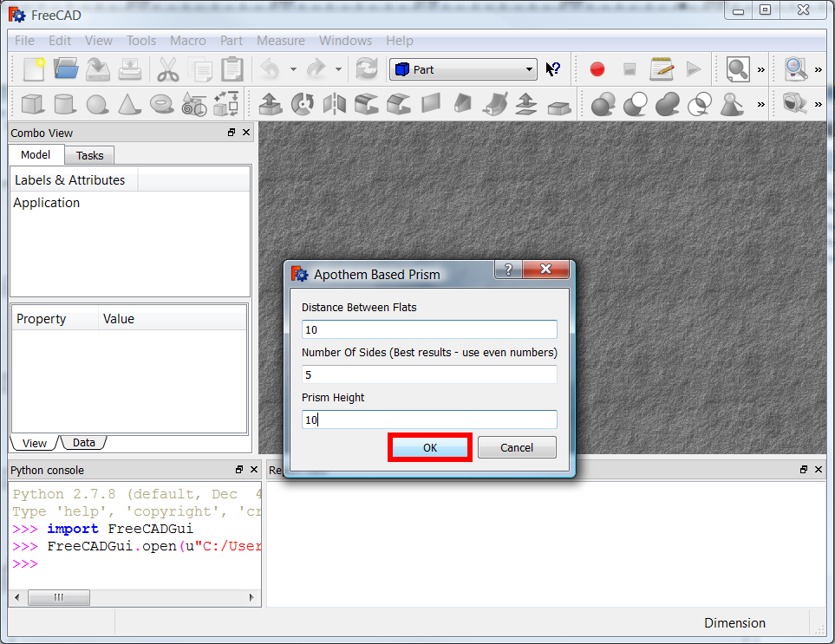Expand the boolean toolbar overflow chevron

pos(761,104)
